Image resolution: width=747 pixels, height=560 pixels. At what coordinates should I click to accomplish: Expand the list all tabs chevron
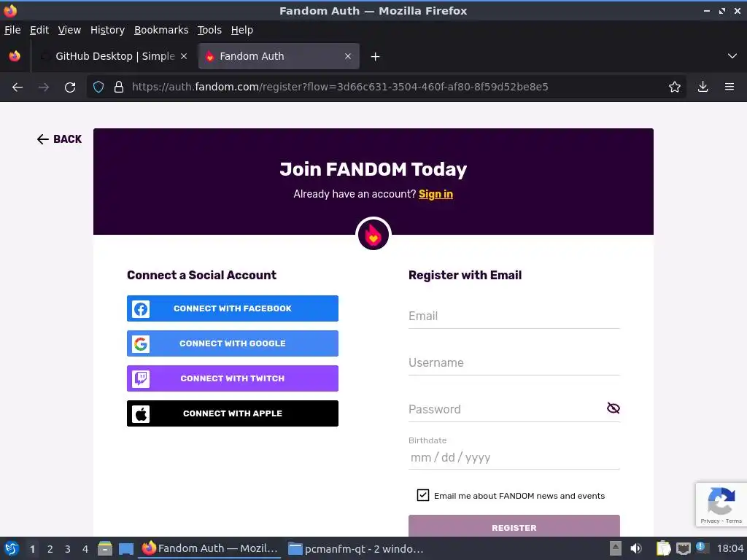[732, 56]
